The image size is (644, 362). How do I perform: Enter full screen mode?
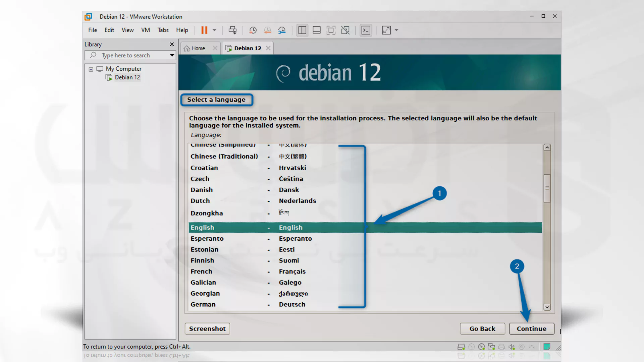pos(331,30)
